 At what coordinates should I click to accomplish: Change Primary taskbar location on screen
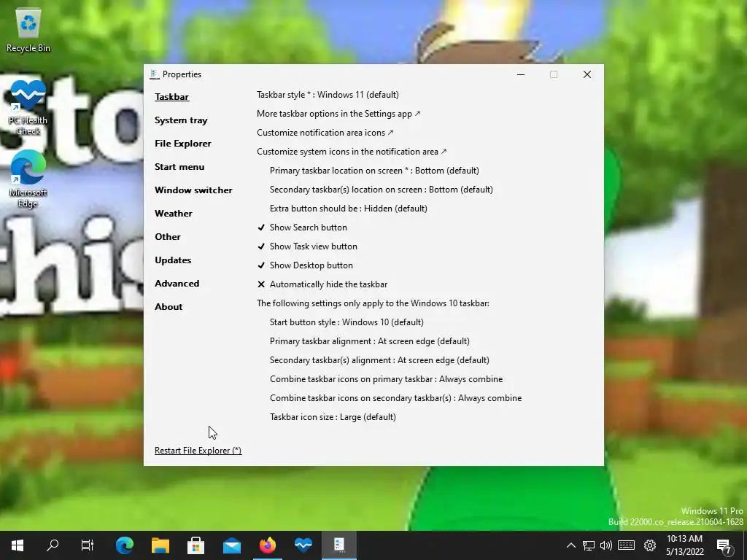(x=374, y=171)
